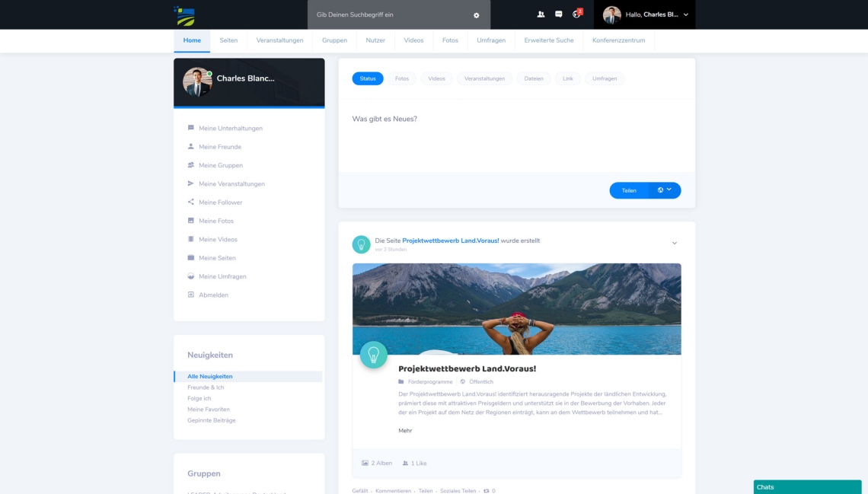Open the Nutzer tab
The width and height of the screenshot is (868, 494).
[x=375, y=40]
